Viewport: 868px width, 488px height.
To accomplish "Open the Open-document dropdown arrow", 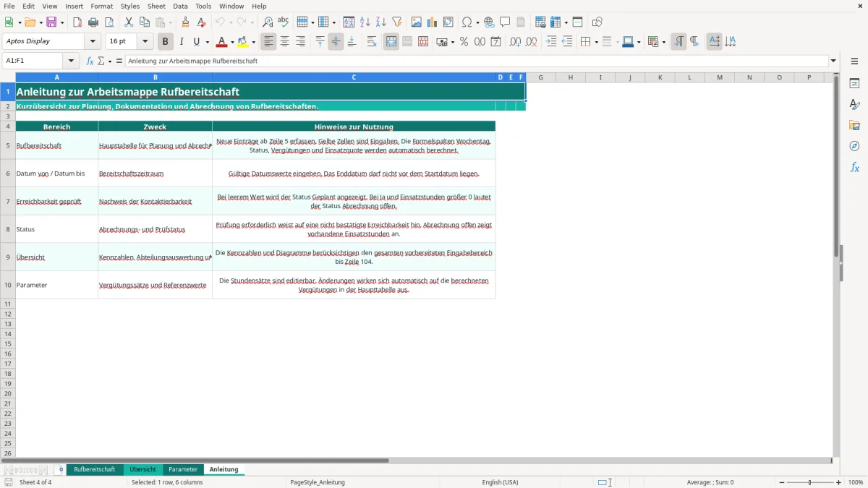I will point(41,22).
